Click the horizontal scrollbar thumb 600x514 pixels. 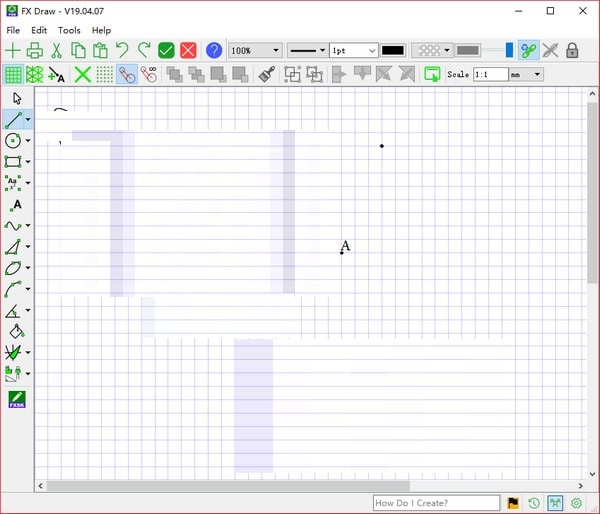228,486
